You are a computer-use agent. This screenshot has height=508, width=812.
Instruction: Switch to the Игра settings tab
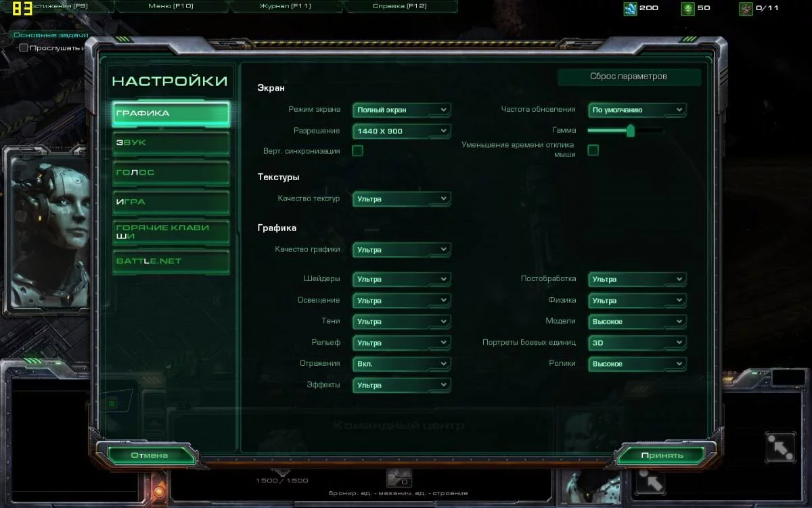[x=171, y=203]
